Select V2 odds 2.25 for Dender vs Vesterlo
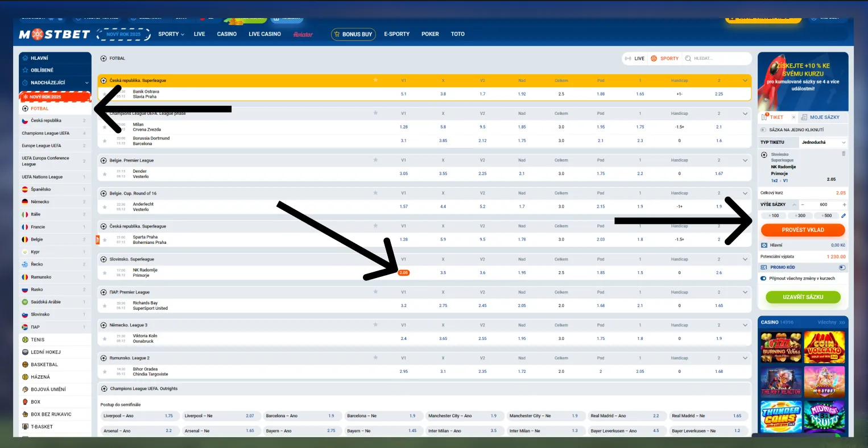This screenshot has height=448, width=868. 482,173
